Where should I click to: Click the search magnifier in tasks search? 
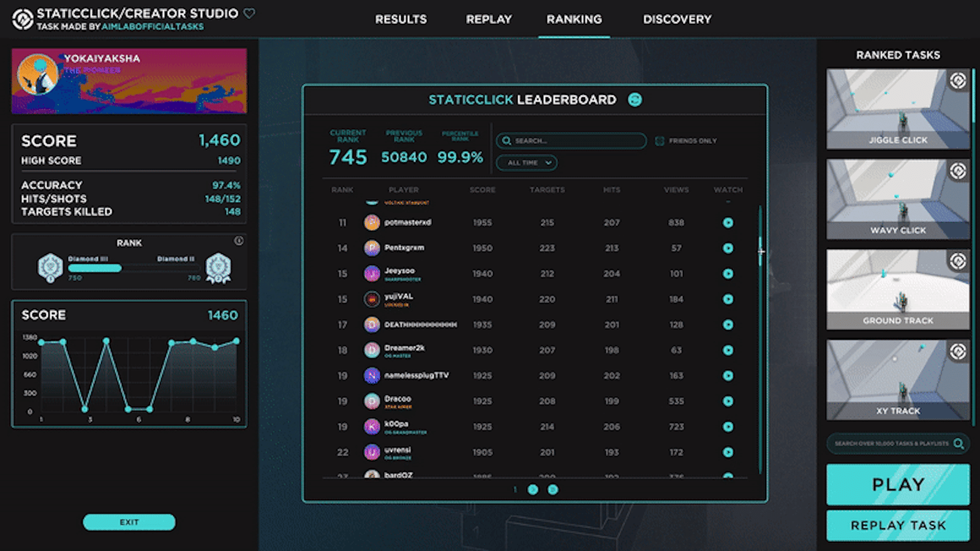[x=959, y=443]
